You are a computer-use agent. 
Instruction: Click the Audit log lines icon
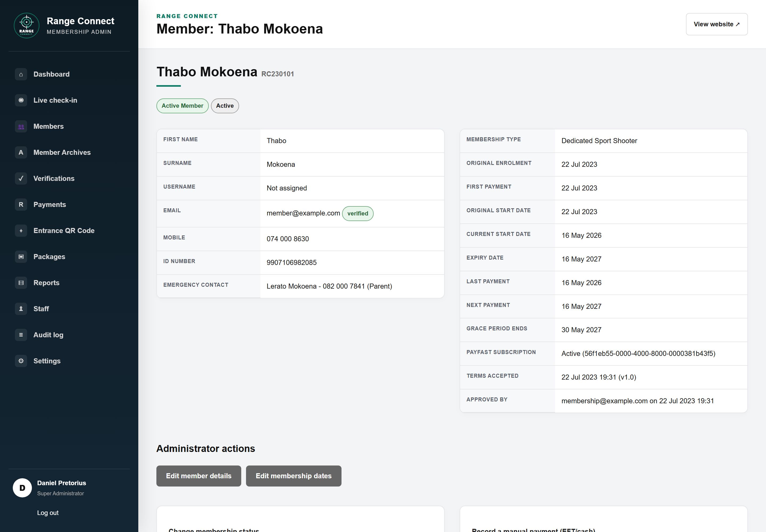coord(21,335)
